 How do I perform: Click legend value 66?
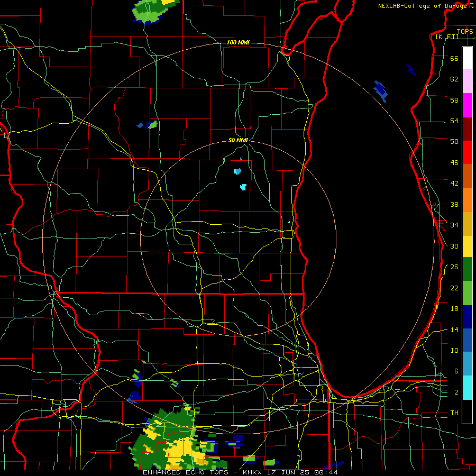click(454, 59)
